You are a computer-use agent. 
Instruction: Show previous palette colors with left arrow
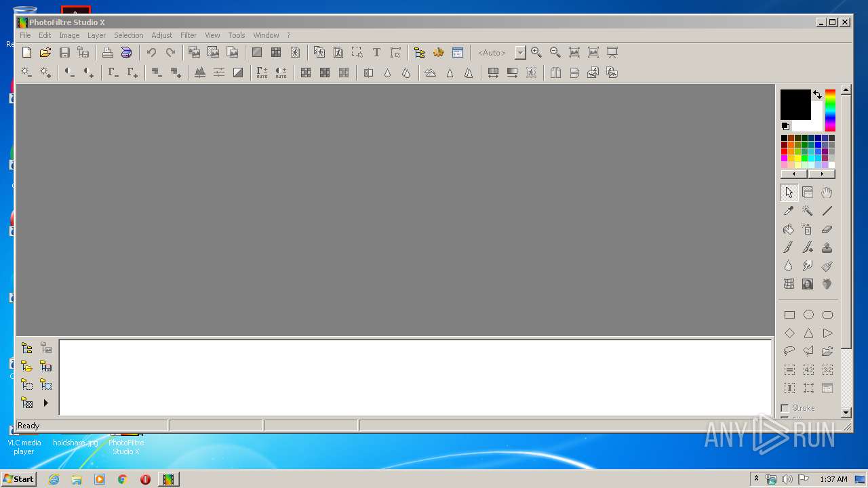(794, 174)
